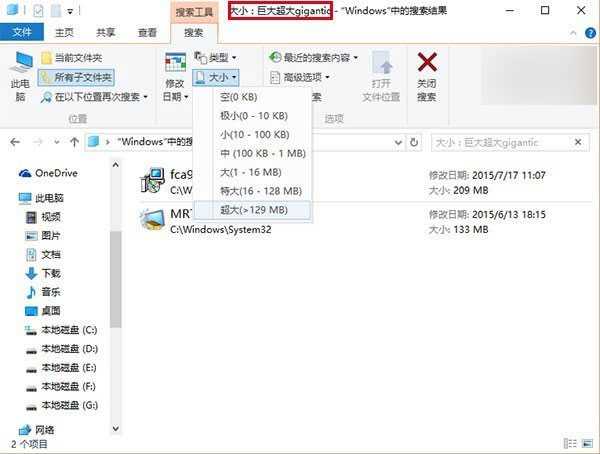Select Local Disk (E:) in sidebar
The width and height of the screenshot is (600, 454).
[x=60, y=367]
